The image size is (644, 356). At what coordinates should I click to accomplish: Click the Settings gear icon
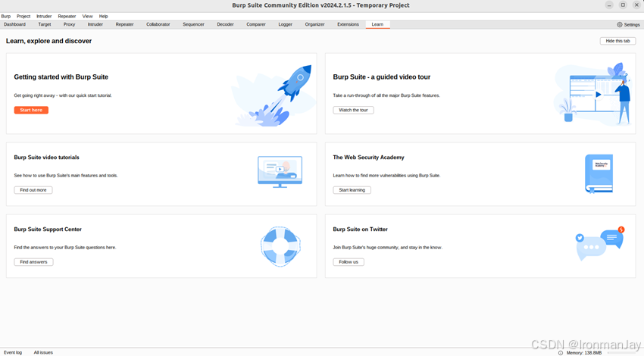point(619,25)
